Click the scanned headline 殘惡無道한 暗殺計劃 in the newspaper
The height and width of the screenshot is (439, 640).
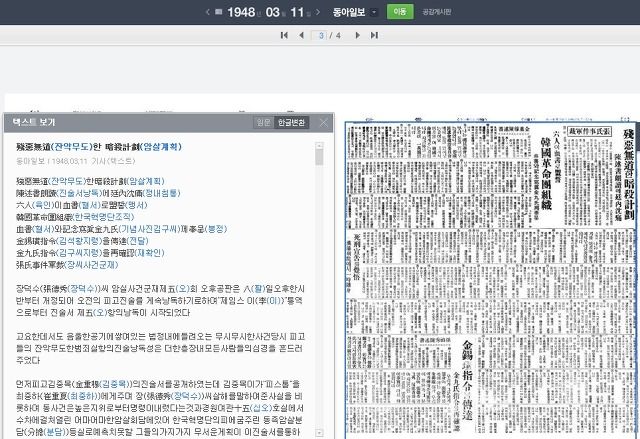point(629,174)
